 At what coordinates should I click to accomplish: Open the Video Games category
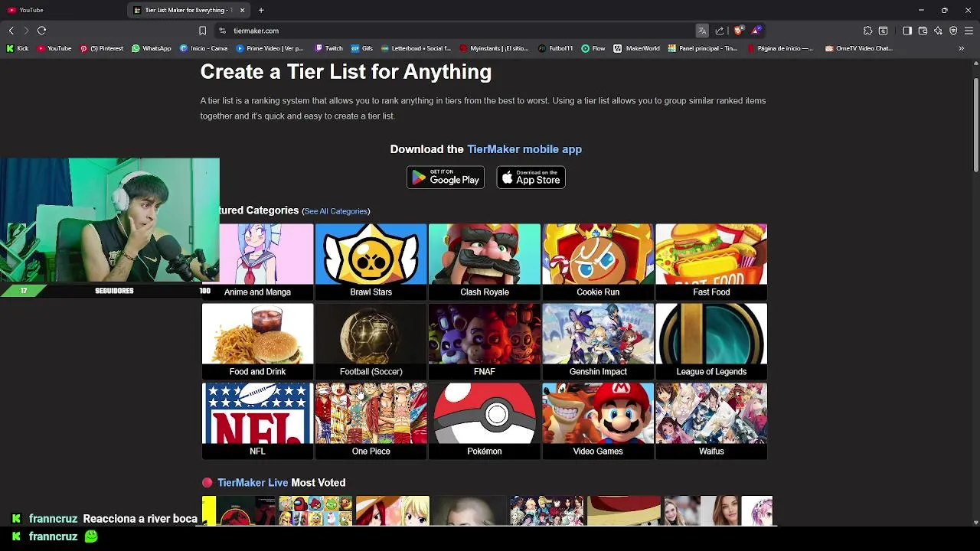(598, 421)
